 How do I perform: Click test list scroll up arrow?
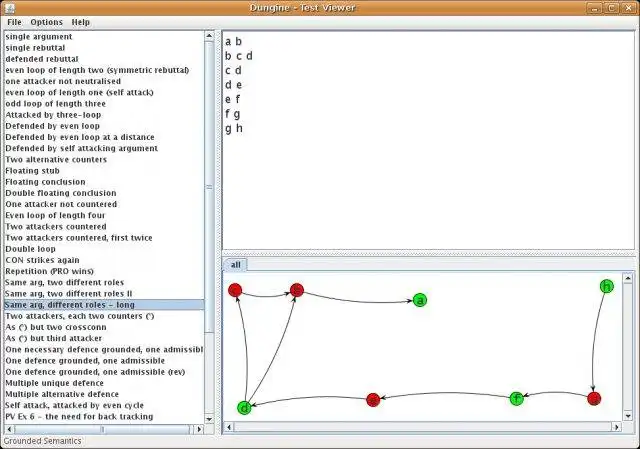[x=209, y=36]
